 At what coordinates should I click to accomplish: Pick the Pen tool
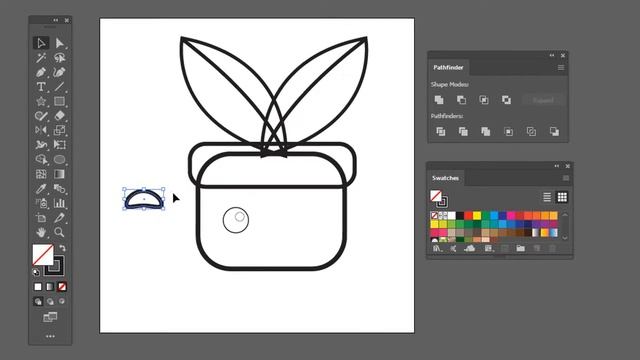tap(41, 72)
